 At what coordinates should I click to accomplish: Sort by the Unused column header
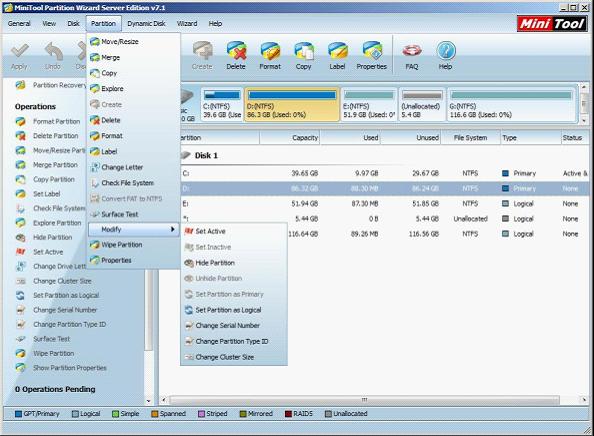[411, 138]
